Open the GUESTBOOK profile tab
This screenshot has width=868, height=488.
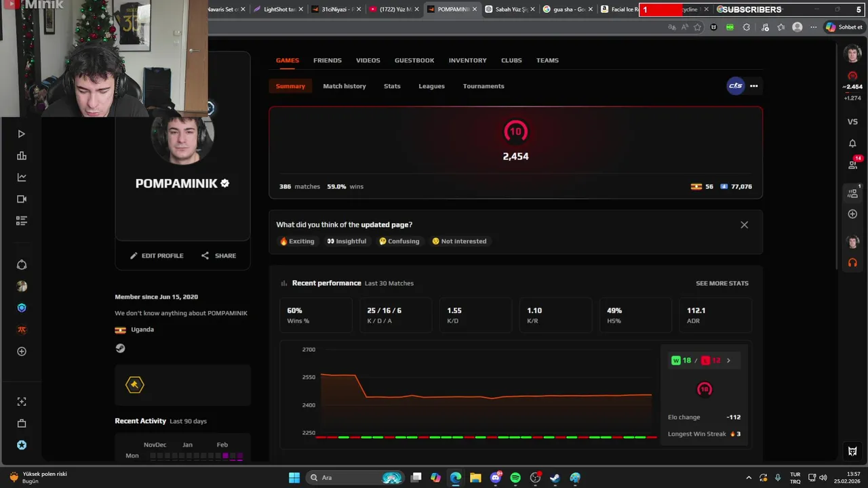tap(414, 60)
